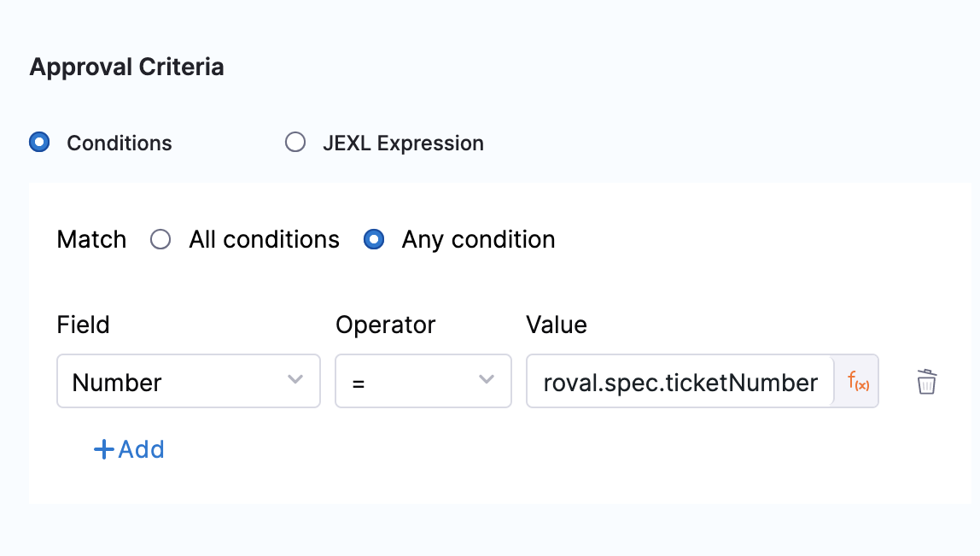Click the Value field containing ticketNumber
This screenshot has width=980, height=556.
click(680, 382)
